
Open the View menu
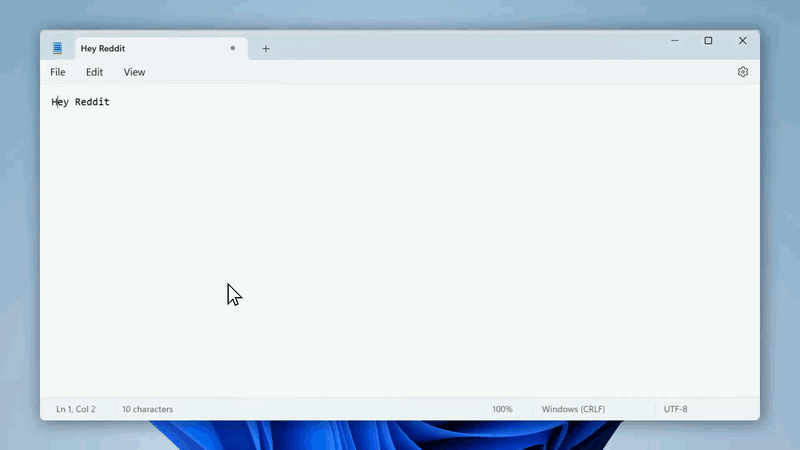click(x=134, y=72)
